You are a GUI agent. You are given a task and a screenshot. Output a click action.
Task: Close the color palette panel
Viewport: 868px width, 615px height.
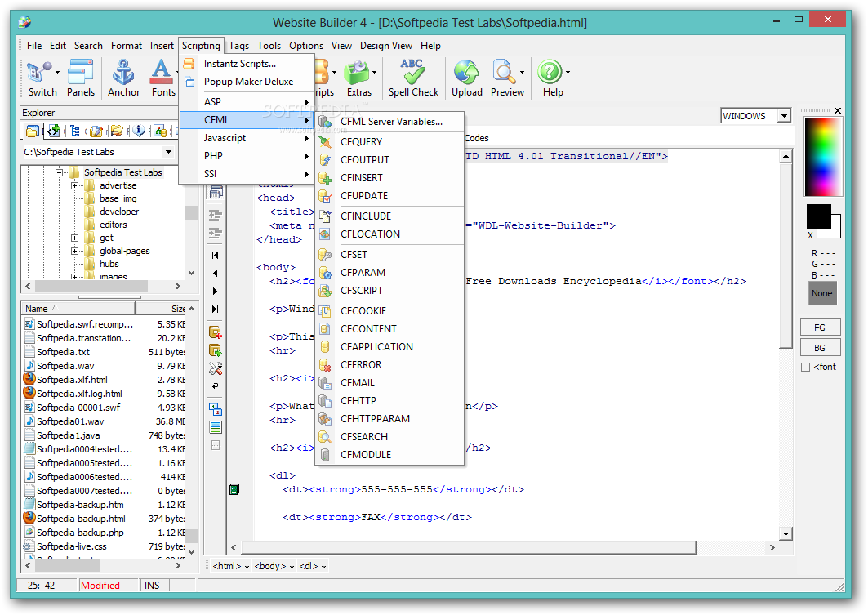pyautogui.click(x=838, y=111)
